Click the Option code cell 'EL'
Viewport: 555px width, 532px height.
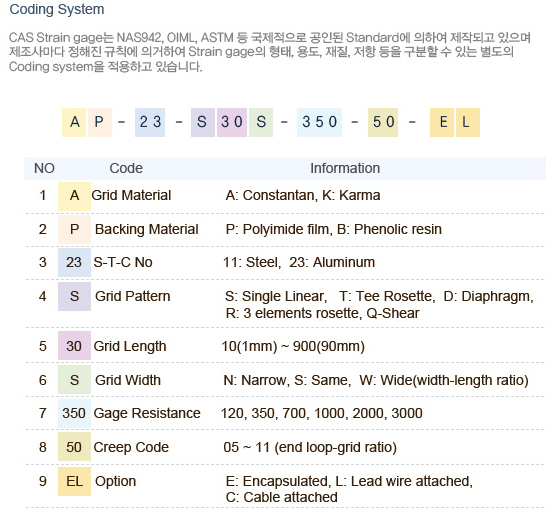pyautogui.click(x=74, y=481)
